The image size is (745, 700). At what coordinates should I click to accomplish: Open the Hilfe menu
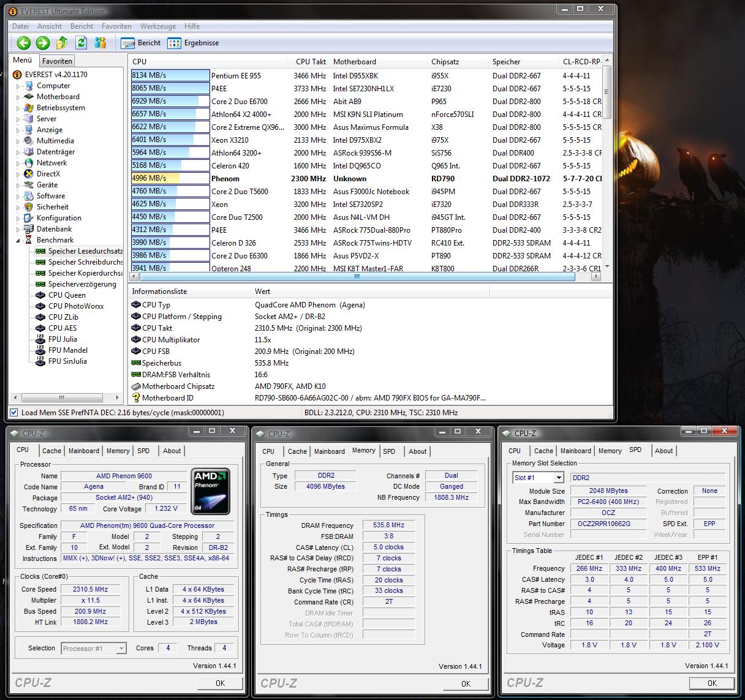pyautogui.click(x=192, y=26)
